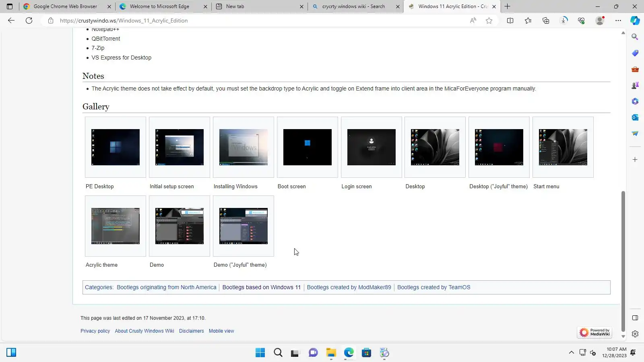Screen dimensions: 644x362
Task: Show hidden icons chevron in system tray
Action: pos(571,353)
